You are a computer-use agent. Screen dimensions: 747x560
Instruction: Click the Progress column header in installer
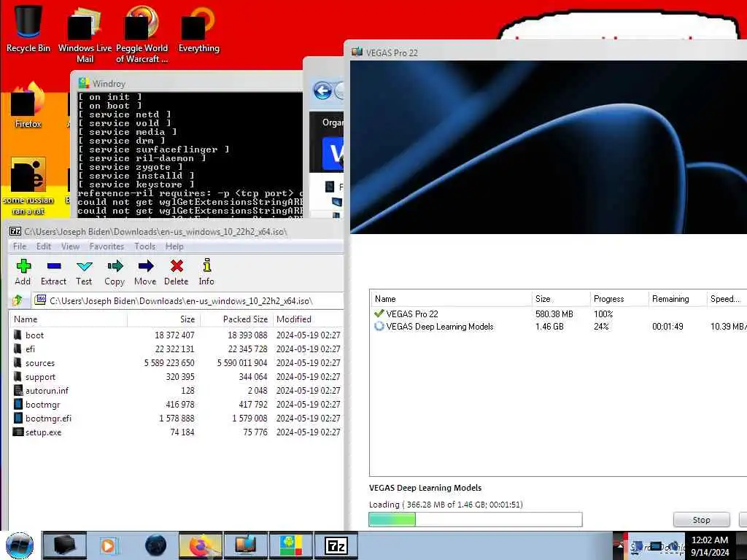619,298
